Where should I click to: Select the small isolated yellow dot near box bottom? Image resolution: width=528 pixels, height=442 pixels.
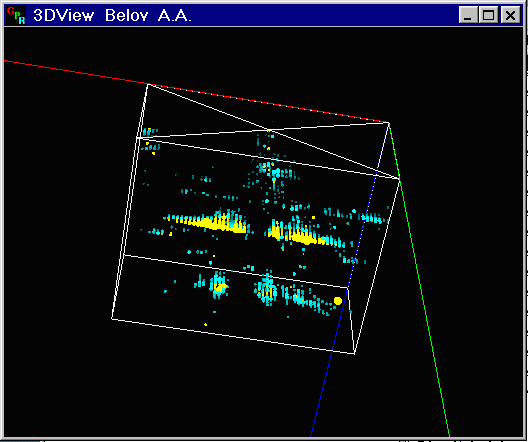[205, 325]
